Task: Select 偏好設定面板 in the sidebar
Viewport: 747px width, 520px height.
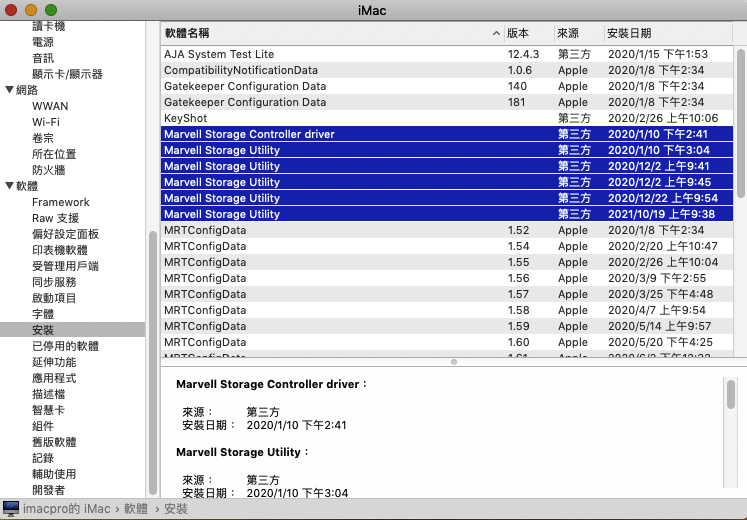Action: click(x=65, y=234)
